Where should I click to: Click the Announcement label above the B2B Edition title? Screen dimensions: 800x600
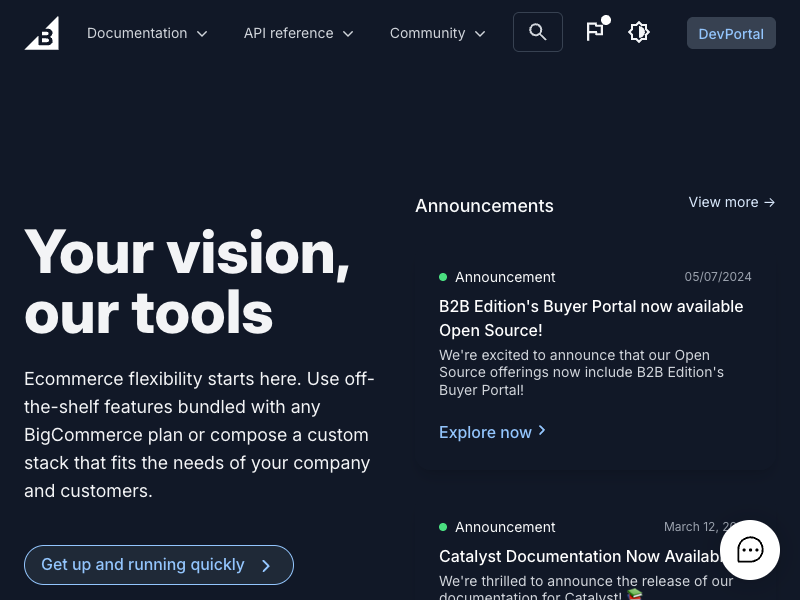(x=505, y=277)
